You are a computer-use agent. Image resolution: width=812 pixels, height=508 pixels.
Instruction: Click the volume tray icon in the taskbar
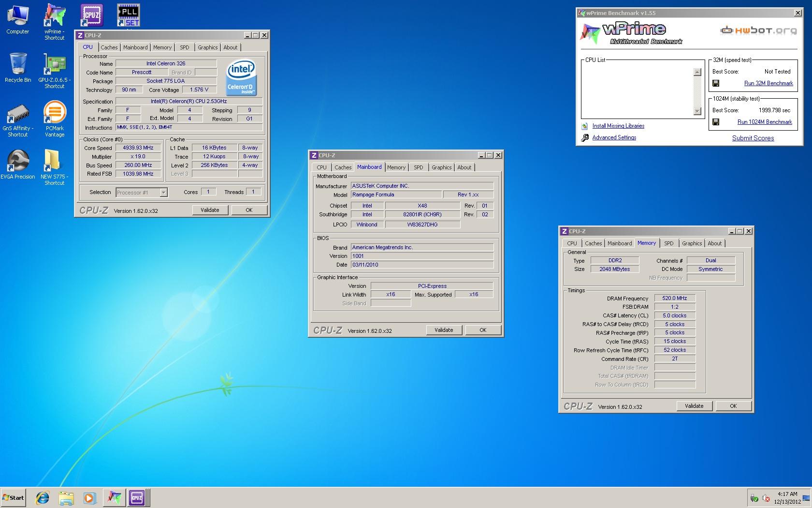coord(766,498)
